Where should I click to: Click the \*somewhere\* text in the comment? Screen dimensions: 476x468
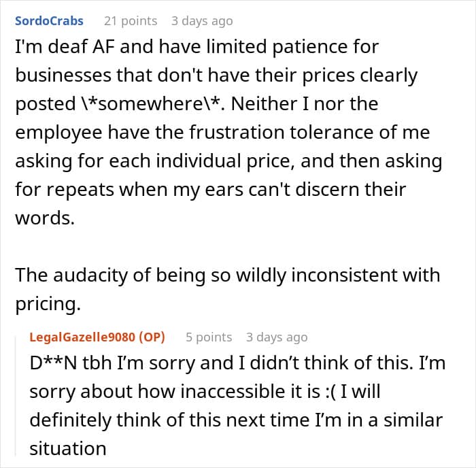[x=151, y=103]
